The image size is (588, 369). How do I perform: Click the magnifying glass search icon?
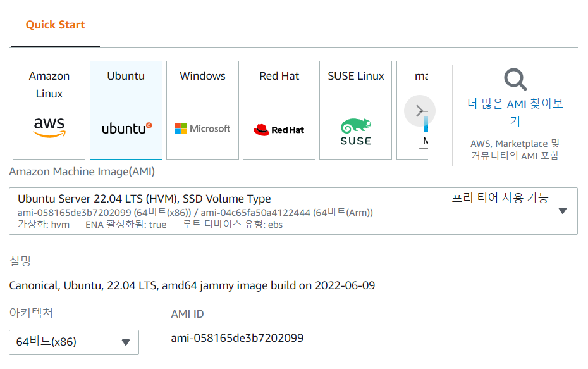coord(515,80)
